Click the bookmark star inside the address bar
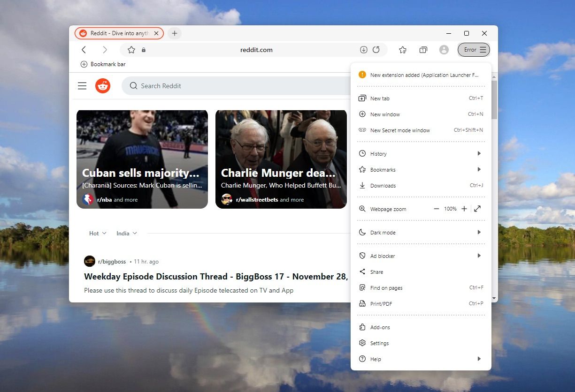Image resolution: width=575 pixels, height=392 pixels. 131,49
